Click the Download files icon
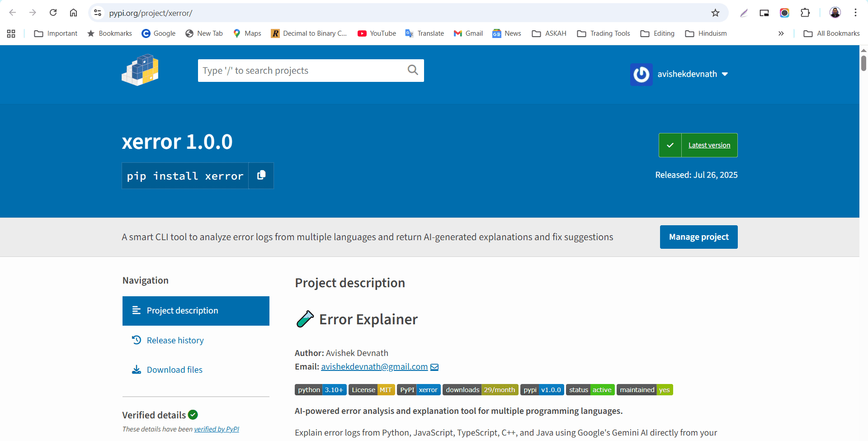Screen dimensions: 868x441 (x=137, y=370)
